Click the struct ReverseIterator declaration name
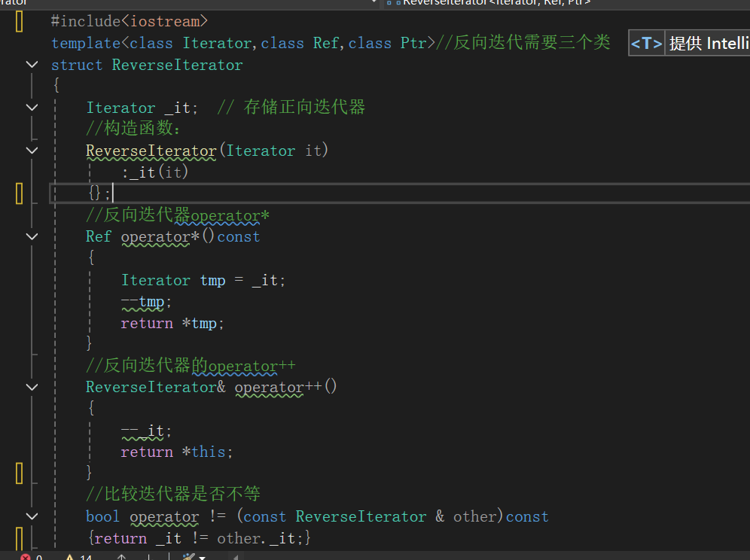Image resolution: width=750 pixels, height=560 pixels. [178, 65]
